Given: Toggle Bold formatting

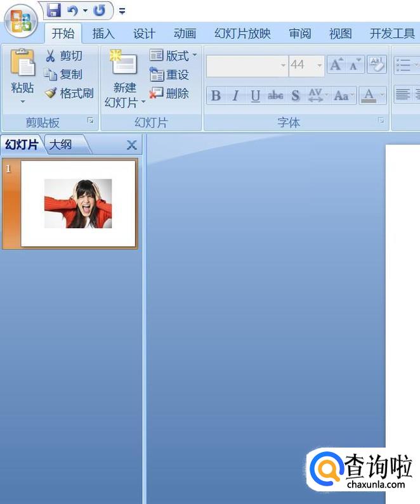Looking at the screenshot, I should pos(216,96).
